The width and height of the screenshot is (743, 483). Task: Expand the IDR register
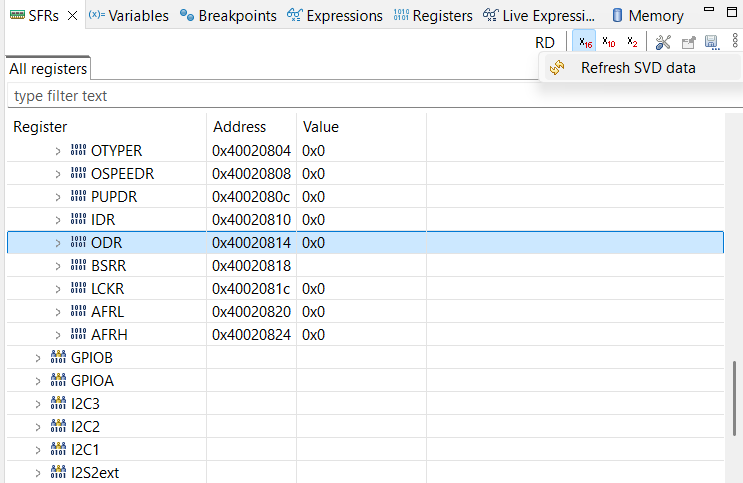(58, 220)
